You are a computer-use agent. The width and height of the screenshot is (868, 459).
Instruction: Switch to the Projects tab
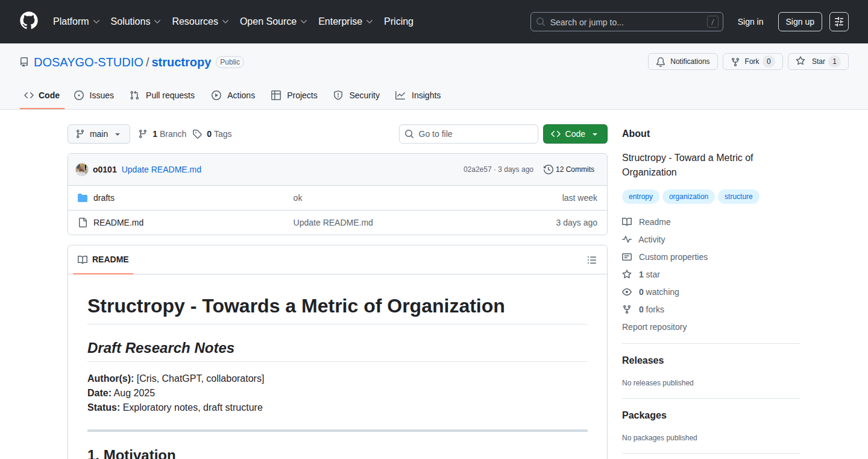pyautogui.click(x=294, y=95)
